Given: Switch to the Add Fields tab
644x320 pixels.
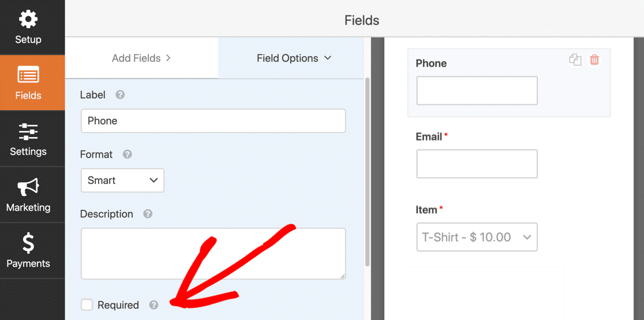Looking at the screenshot, I should tap(141, 58).
